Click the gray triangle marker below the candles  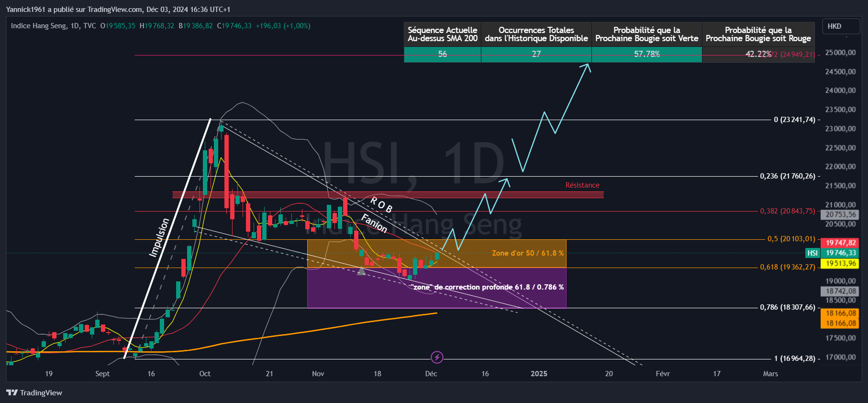(x=361, y=271)
